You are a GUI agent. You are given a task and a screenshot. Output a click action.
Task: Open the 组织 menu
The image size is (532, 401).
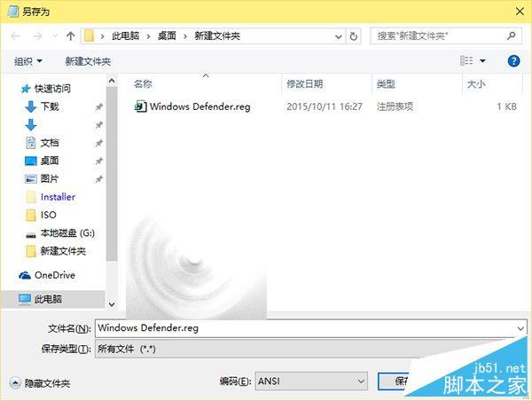(x=28, y=61)
